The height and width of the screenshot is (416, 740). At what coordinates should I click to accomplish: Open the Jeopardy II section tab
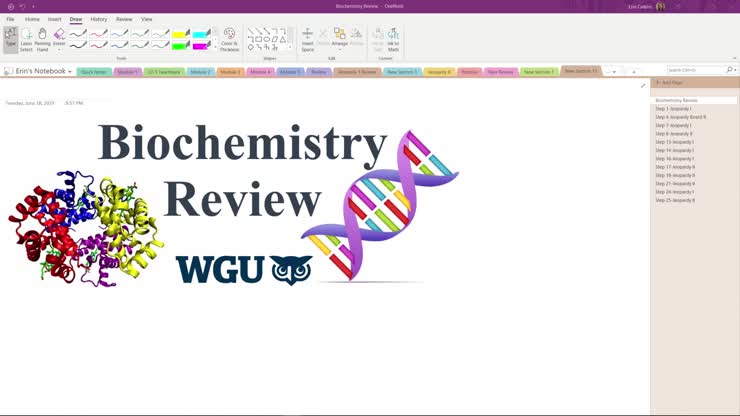click(x=439, y=72)
